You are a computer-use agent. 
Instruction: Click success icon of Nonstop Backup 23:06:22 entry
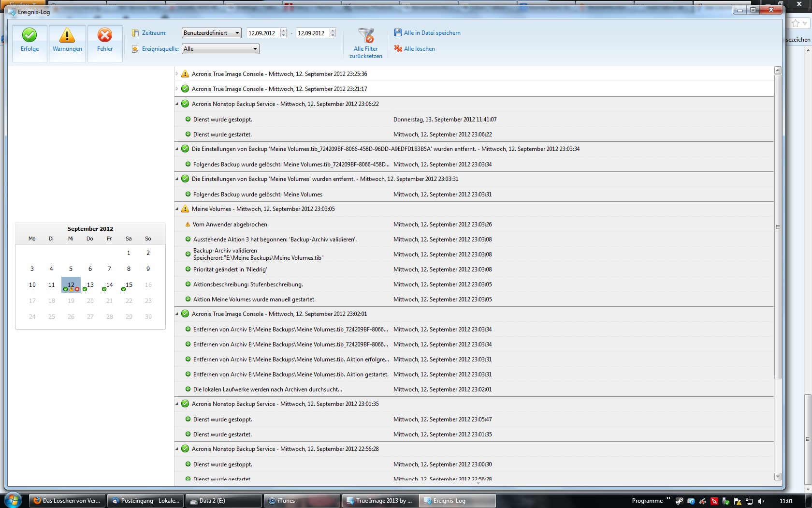(185, 104)
